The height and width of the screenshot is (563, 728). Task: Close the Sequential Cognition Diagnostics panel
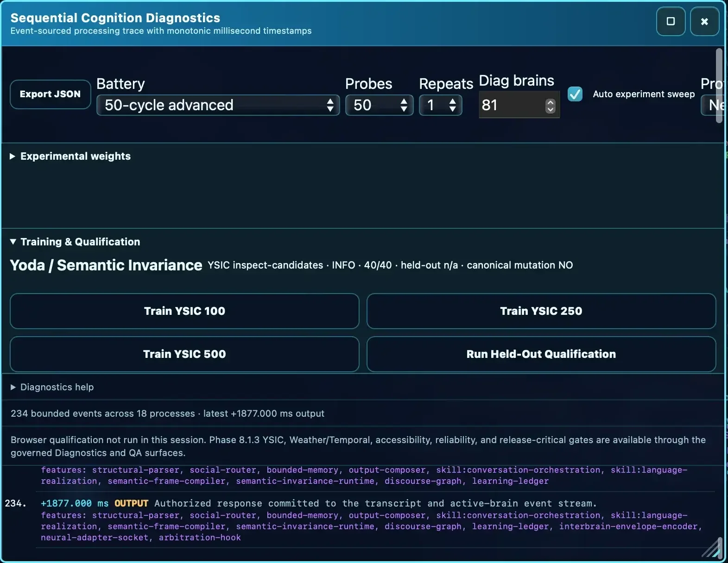704,21
